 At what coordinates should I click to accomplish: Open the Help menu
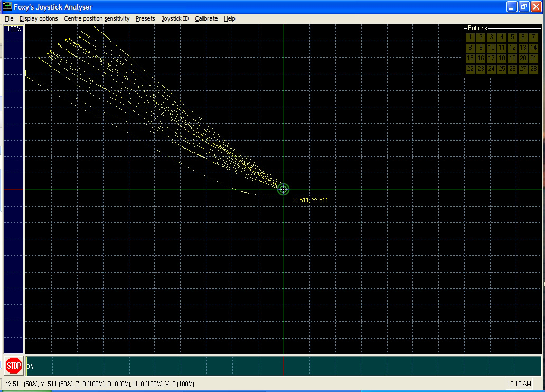coord(229,19)
